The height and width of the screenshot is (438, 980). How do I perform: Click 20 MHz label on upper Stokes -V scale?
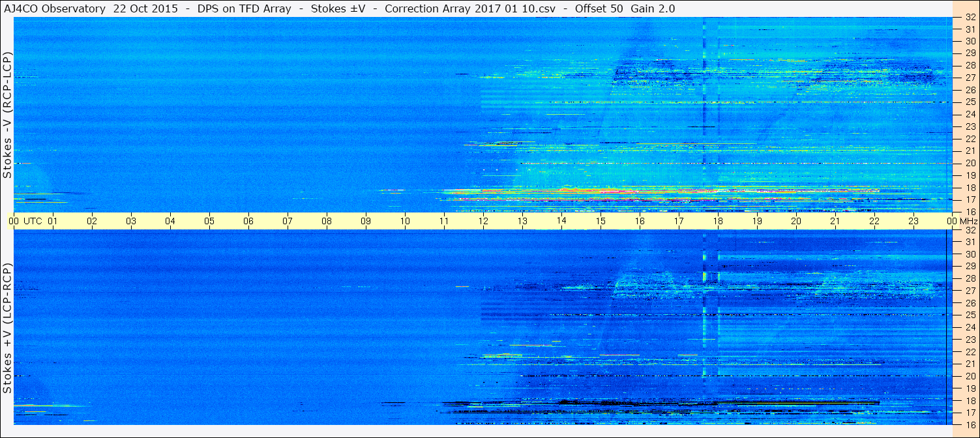(970, 163)
